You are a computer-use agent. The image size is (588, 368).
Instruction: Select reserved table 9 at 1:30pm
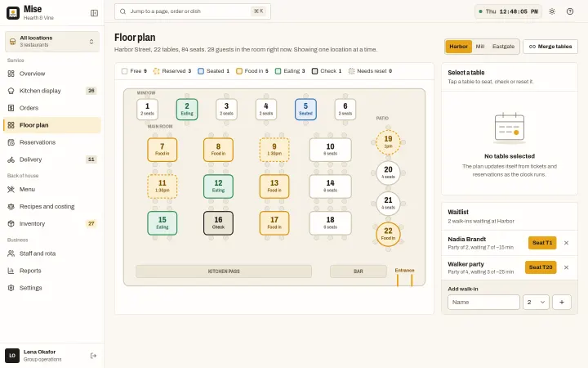pos(274,150)
